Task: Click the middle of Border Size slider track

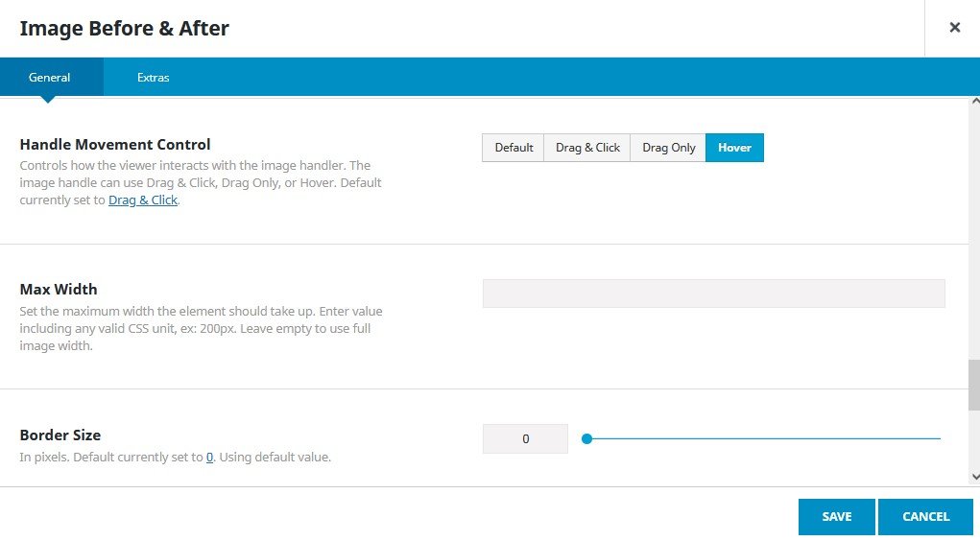Action: [x=764, y=439]
